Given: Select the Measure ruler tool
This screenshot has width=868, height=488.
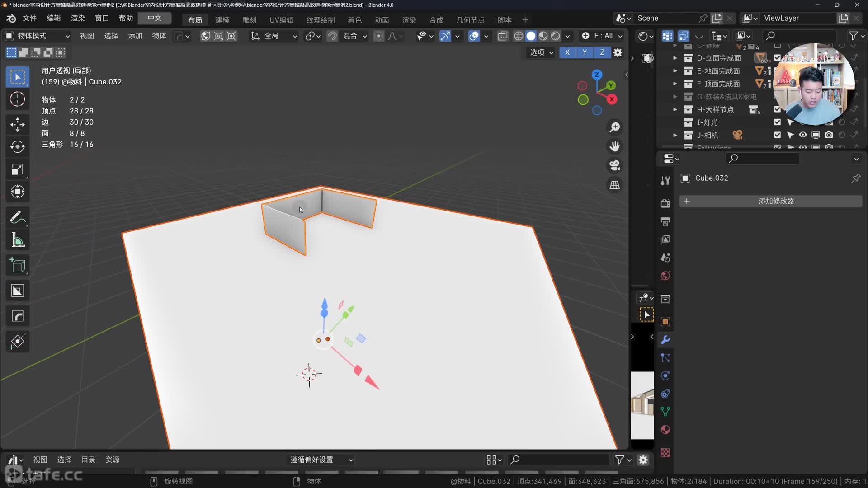Looking at the screenshot, I should [x=17, y=240].
